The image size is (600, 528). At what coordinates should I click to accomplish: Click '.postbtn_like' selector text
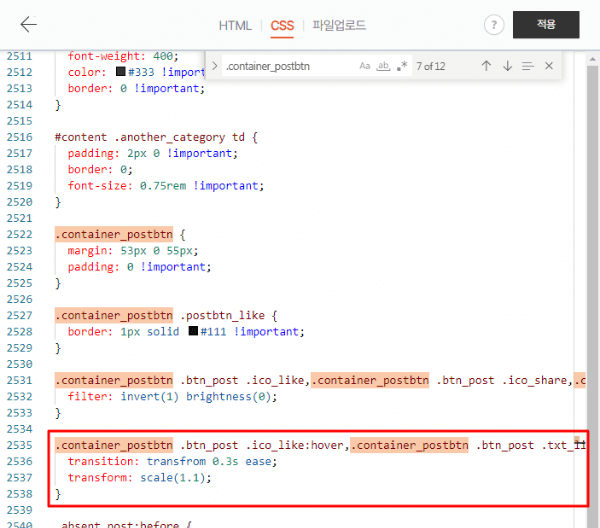222,315
